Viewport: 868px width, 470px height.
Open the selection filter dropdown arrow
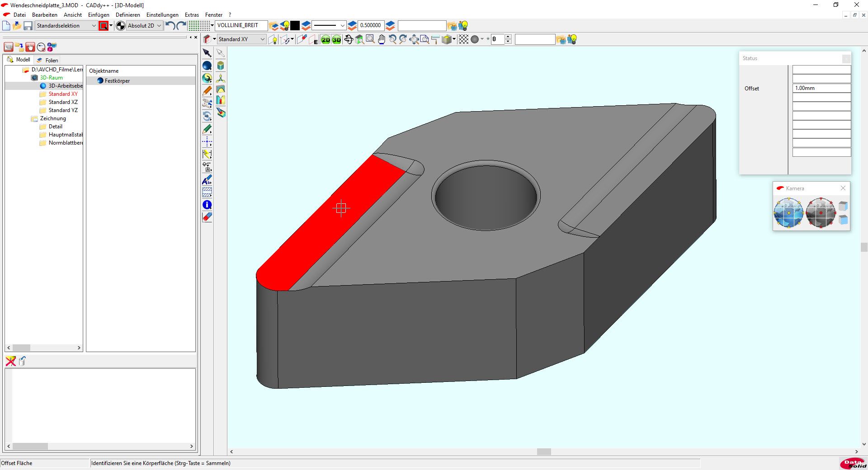111,26
